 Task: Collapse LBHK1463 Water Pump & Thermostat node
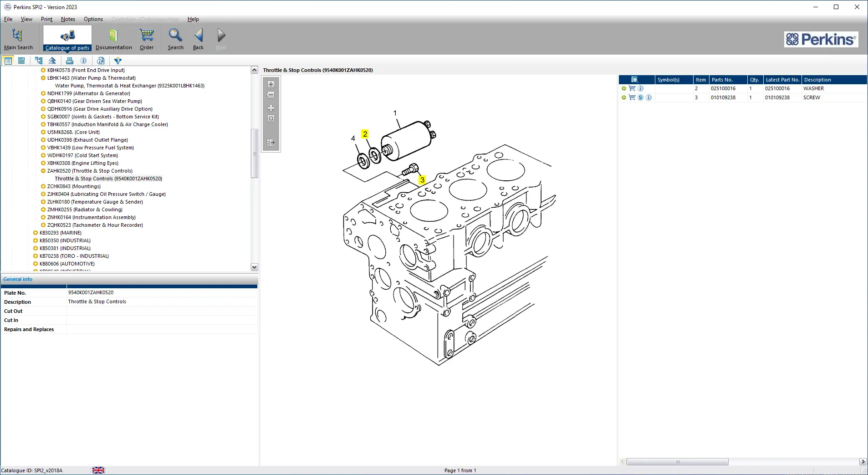tap(43, 78)
